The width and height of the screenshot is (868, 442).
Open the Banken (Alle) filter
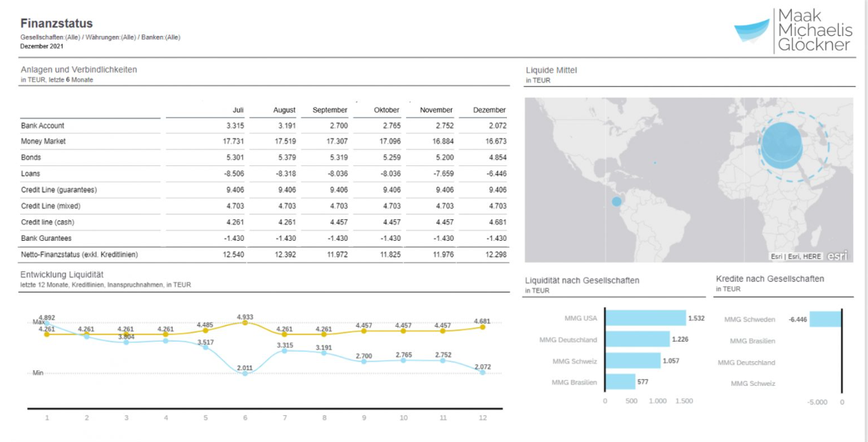click(160, 36)
